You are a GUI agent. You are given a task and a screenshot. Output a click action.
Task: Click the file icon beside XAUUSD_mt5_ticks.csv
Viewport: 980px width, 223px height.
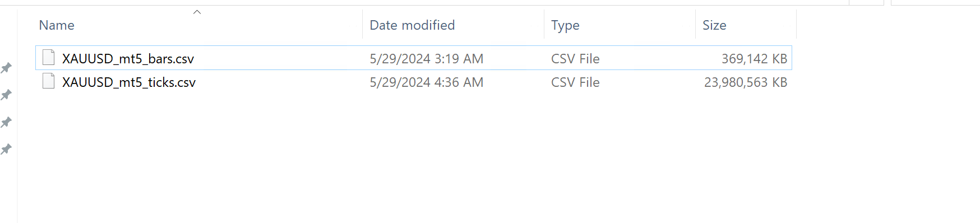49,81
